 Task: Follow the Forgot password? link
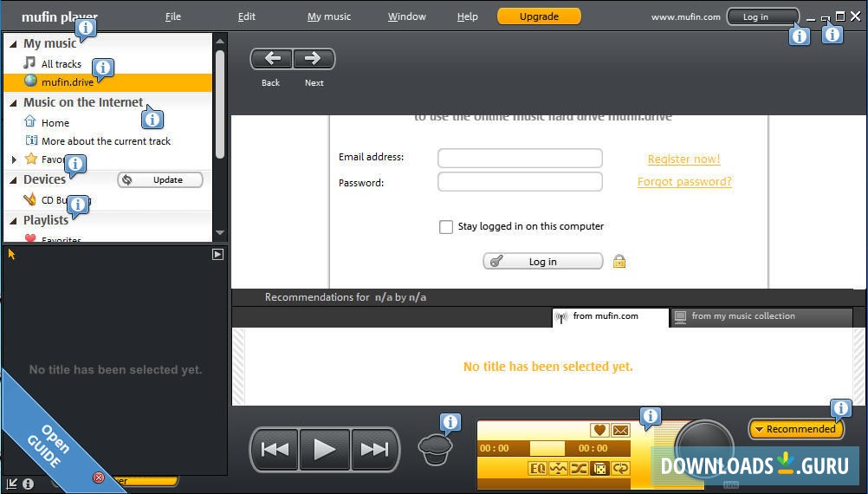684,182
